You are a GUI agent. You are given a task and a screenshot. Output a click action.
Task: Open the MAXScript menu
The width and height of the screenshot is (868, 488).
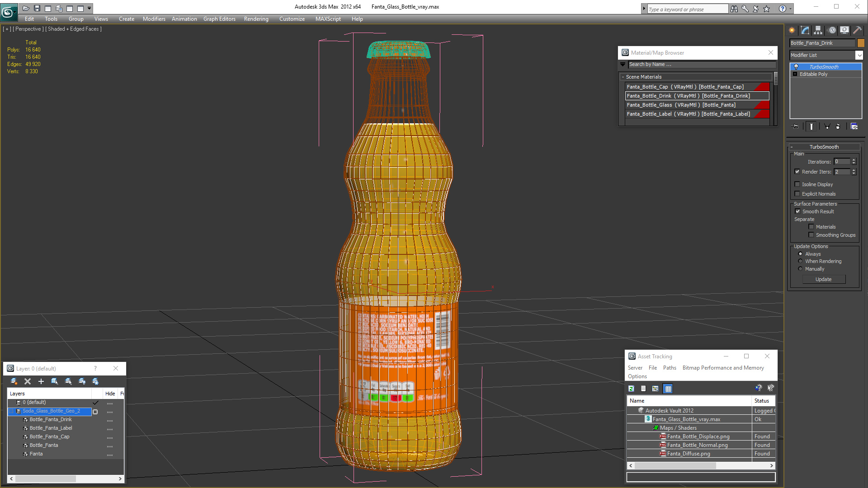(328, 19)
